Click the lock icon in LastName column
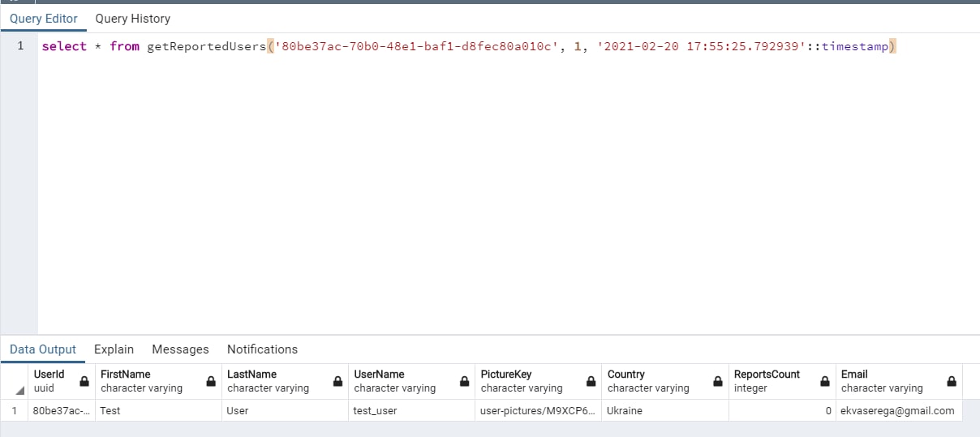980x437 pixels. pyautogui.click(x=337, y=381)
